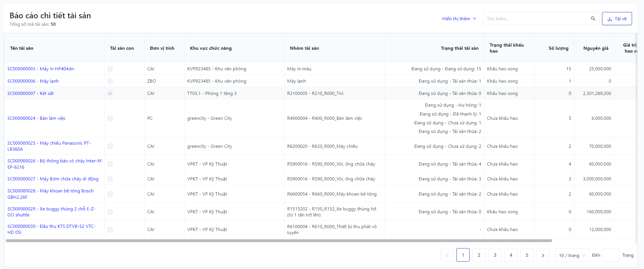Screen dimensions: 644x269
Task: Select page 3 in pagination
Action: tap(495, 255)
